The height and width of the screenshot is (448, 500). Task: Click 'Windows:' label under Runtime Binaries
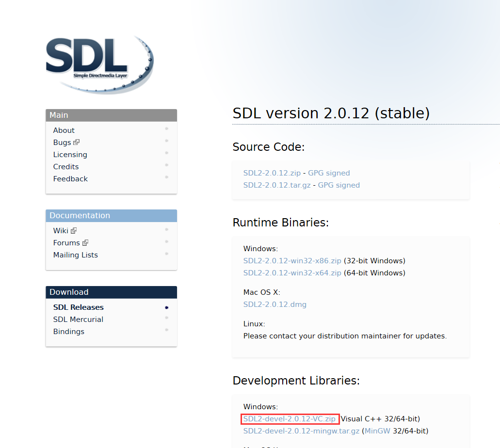(x=260, y=248)
